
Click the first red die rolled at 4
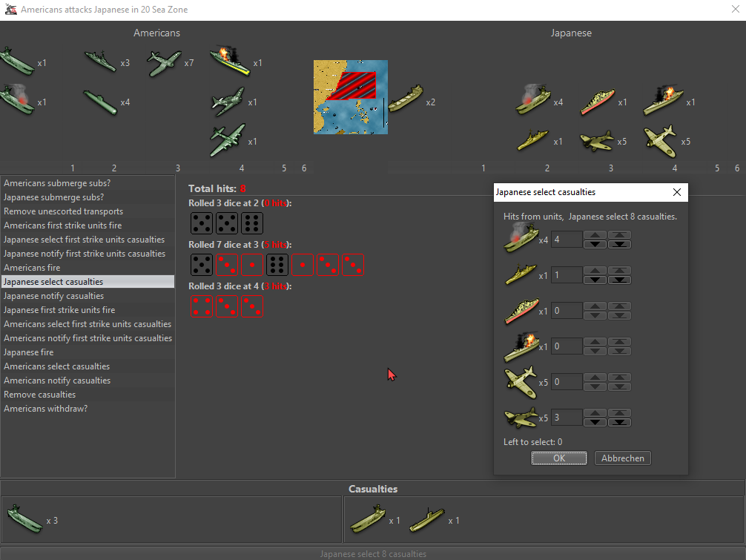(202, 306)
